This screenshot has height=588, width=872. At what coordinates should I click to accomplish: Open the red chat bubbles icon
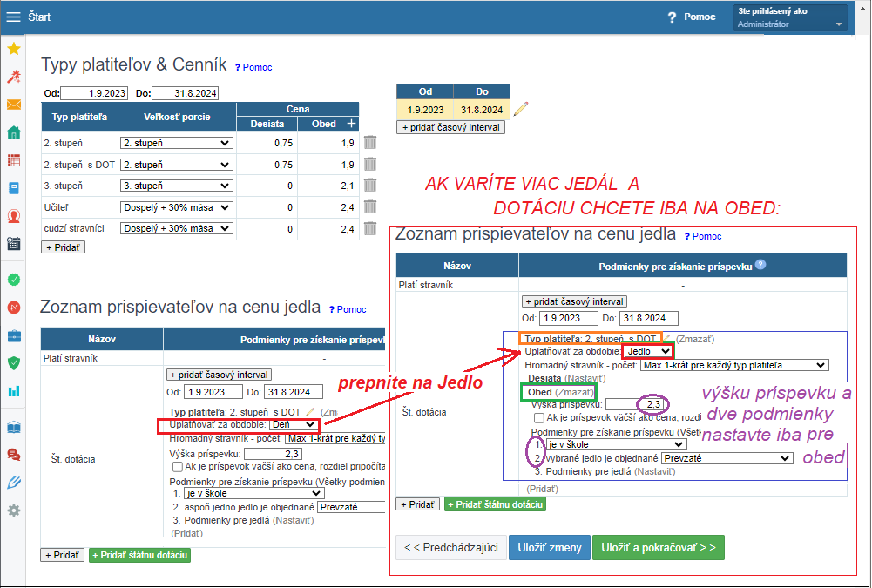[x=14, y=455]
